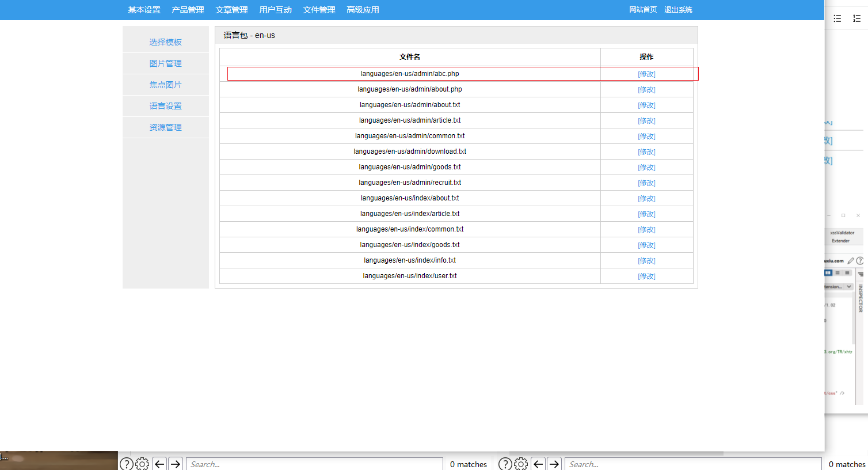Screen dimensions: 868x470
Task: Go to next match, right search bar
Action: point(554,464)
